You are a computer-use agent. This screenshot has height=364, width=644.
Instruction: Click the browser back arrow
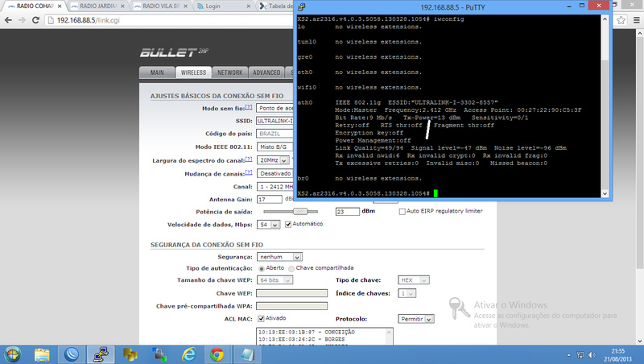(8, 19)
